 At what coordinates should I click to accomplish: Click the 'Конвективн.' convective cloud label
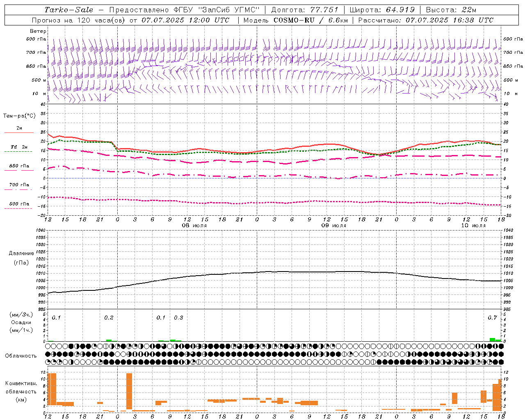click(x=21, y=383)
